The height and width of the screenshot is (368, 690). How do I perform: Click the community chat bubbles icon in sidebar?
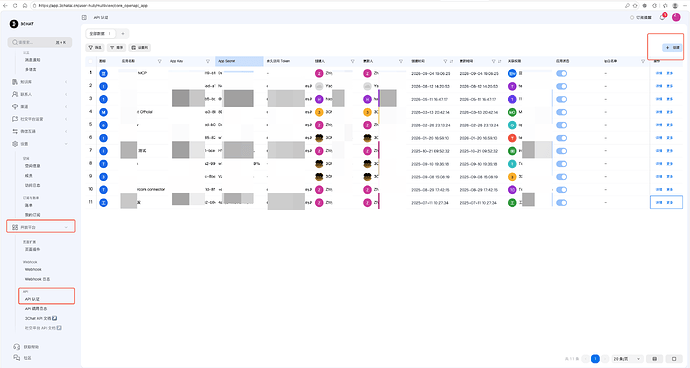point(17,357)
